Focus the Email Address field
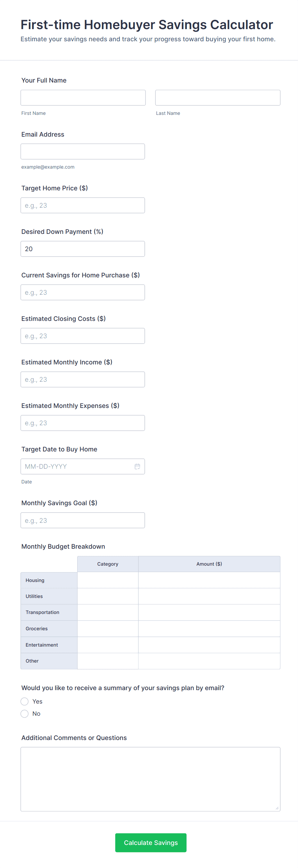 (x=83, y=152)
